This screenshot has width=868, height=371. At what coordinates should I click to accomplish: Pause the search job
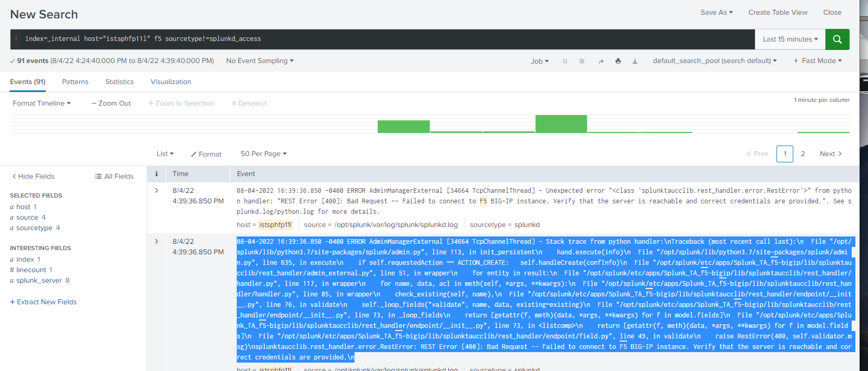[x=565, y=61]
